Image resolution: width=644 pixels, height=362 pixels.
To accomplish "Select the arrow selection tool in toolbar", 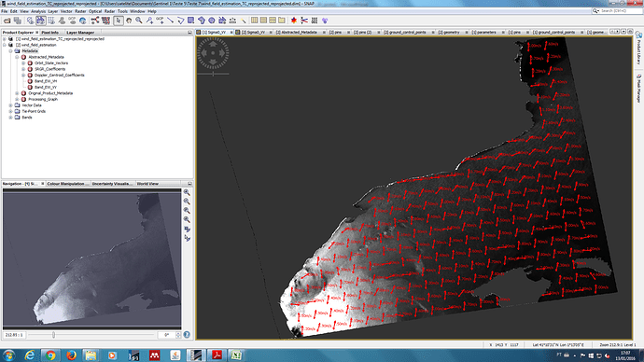I will [x=119, y=21].
